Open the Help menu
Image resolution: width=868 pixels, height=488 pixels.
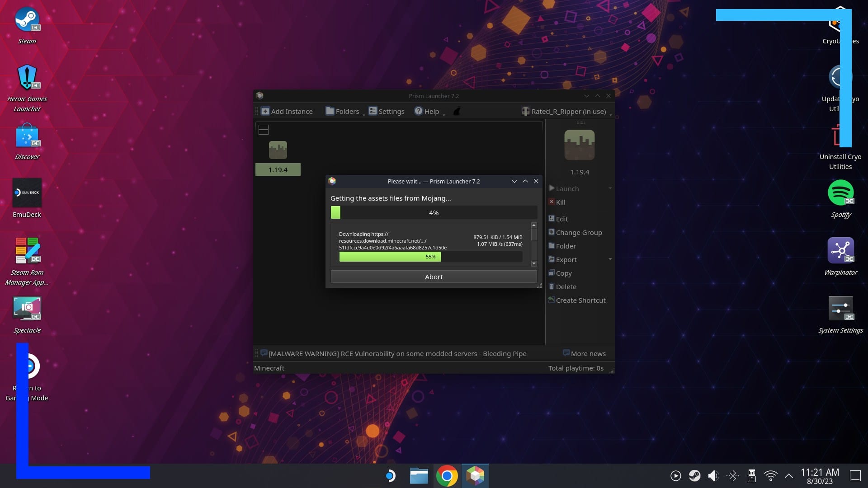427,111
